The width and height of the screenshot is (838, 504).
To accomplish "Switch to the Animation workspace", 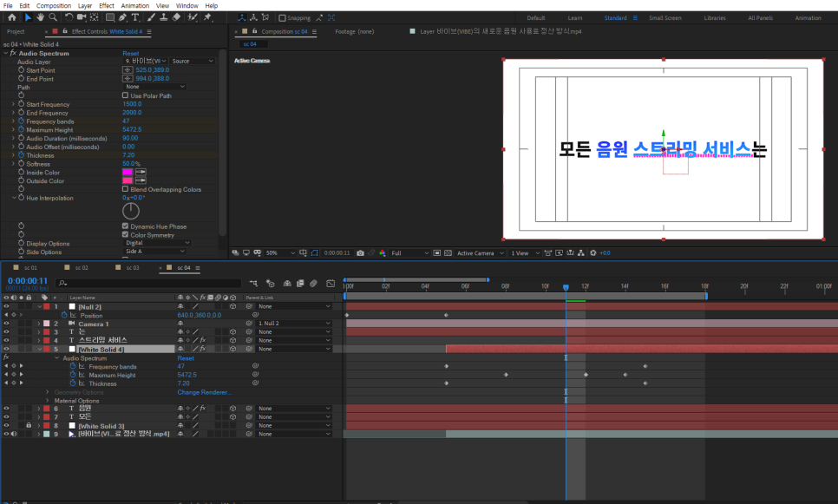I will point(808,17).
